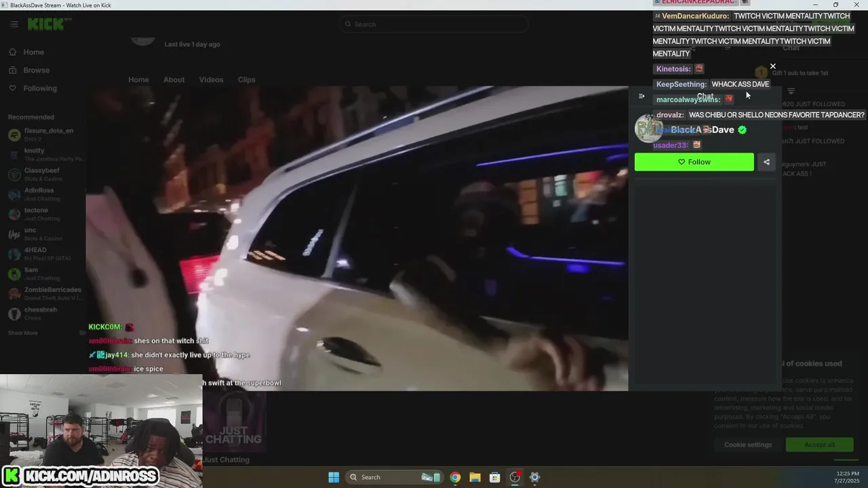The width and height of the screenshot is (868, 488).
Task: Open Microsoft Store from the taskbar
Action: tap(495, 477)
